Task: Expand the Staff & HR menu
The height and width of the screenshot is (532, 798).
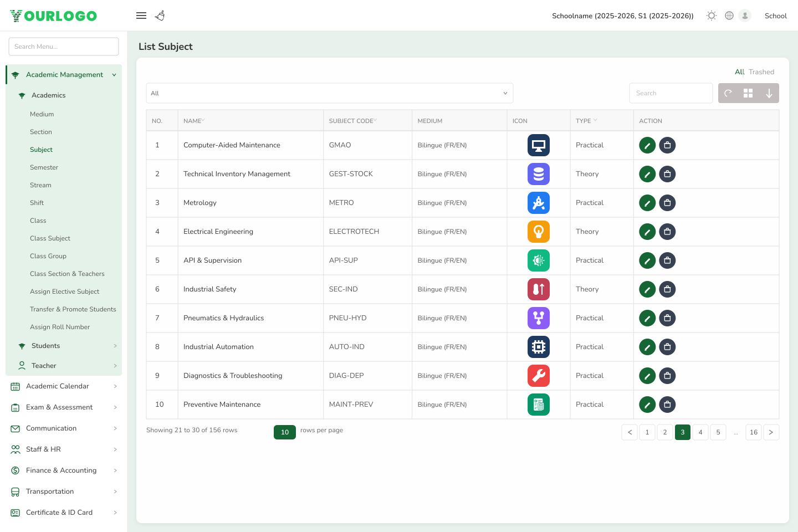Action: point(64,449)
